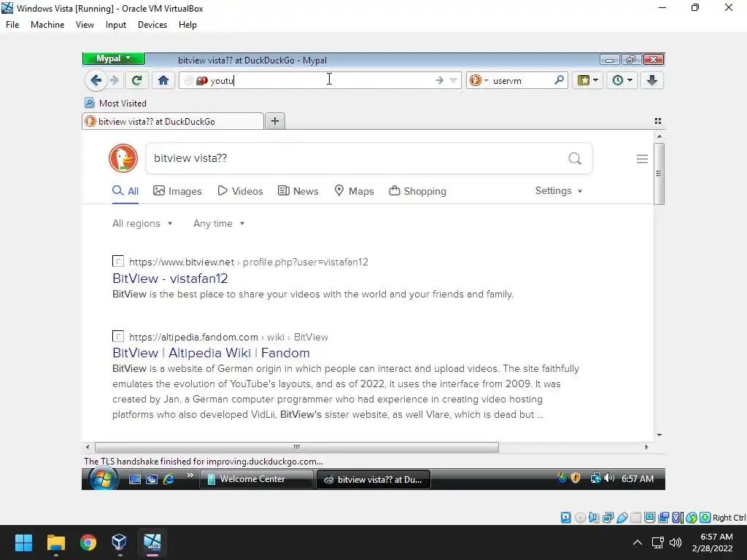Open the Mypal application menu
The image size is (747, 560).
tap(113, 58)
